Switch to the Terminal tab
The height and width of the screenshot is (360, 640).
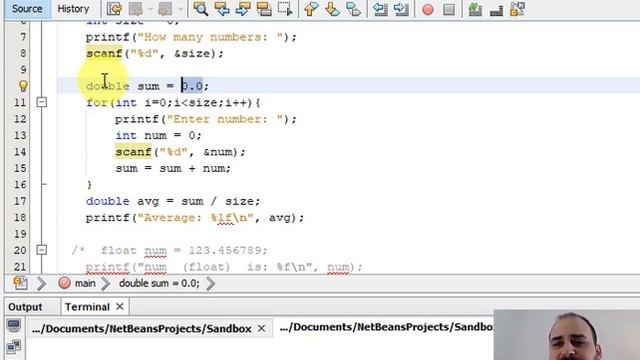coord(87,307)
